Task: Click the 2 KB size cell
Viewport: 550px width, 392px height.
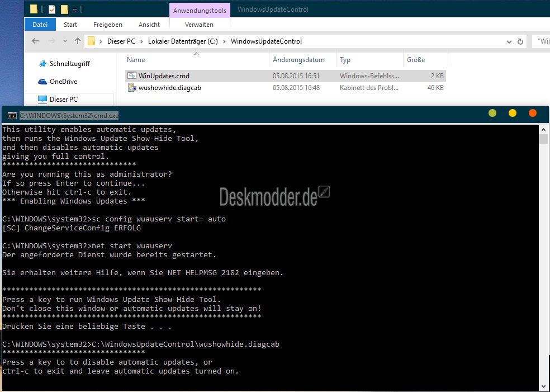Action: tap(437, 76)
